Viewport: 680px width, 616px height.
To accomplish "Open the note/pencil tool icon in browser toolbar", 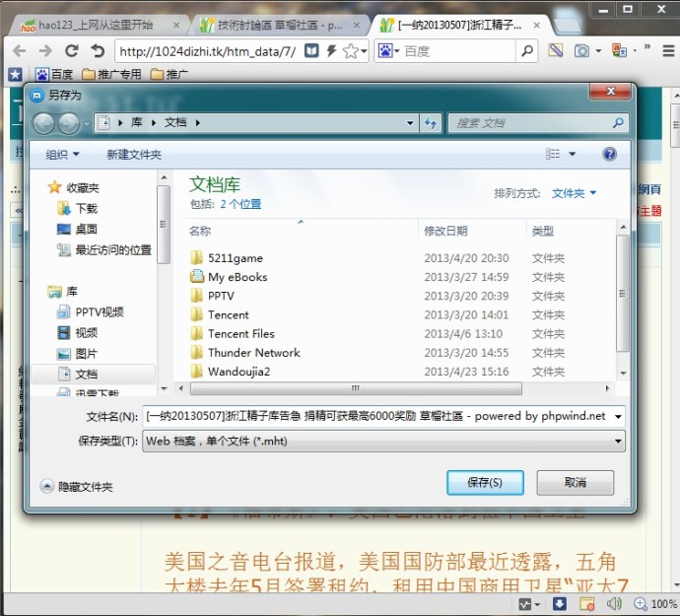I will 556,50.
